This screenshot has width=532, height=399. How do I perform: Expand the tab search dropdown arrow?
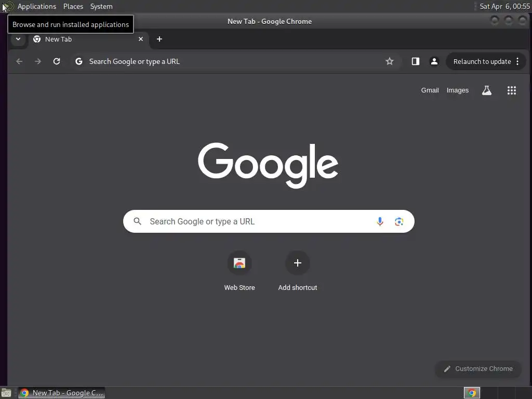18,39
